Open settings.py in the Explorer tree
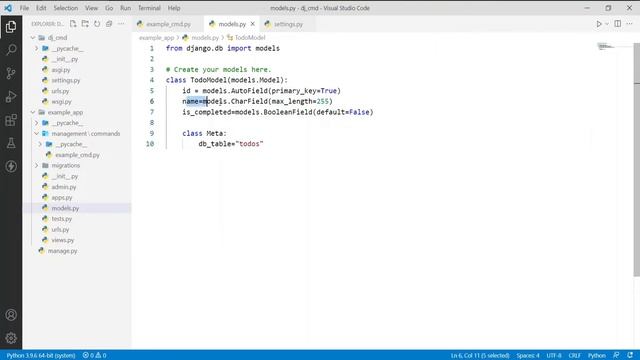The height and width of the screenshot is (360, 640). (66, 80)
